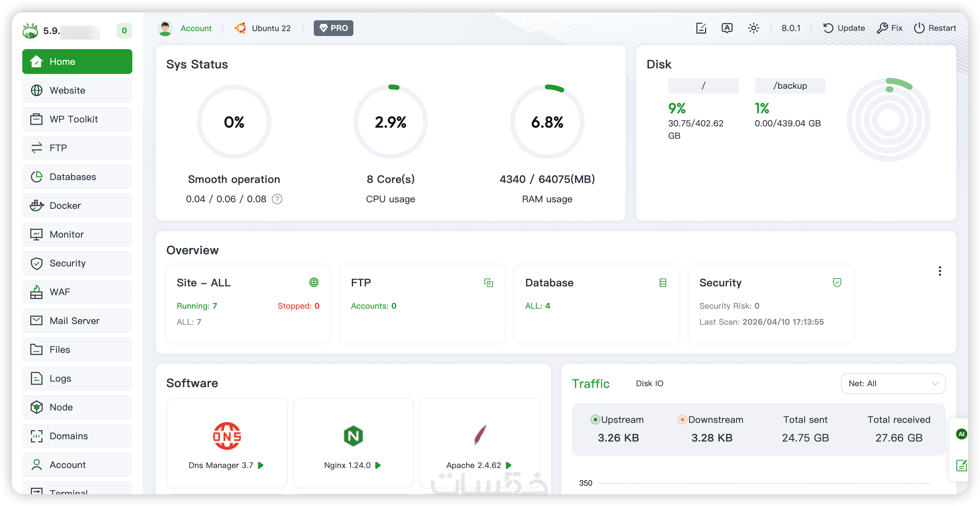Click the Nginx 1.24.0 running status arrow

(x=378, y=465)
